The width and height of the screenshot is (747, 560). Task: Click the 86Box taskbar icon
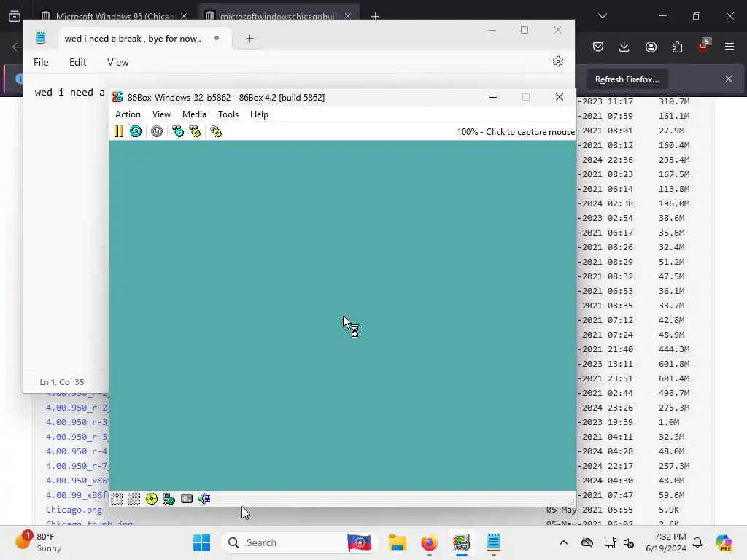pos(461,542)
